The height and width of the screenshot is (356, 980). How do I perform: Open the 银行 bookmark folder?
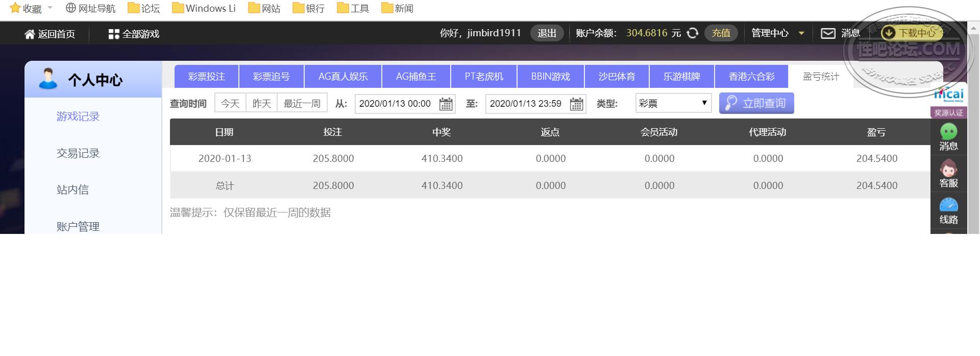point(308,8)
